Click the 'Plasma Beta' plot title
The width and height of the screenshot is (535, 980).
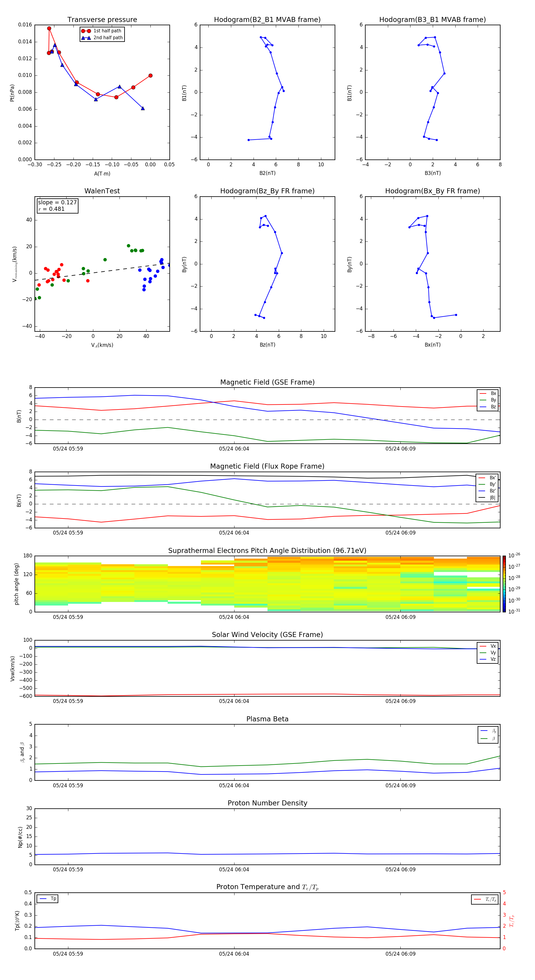pos(267,719)
